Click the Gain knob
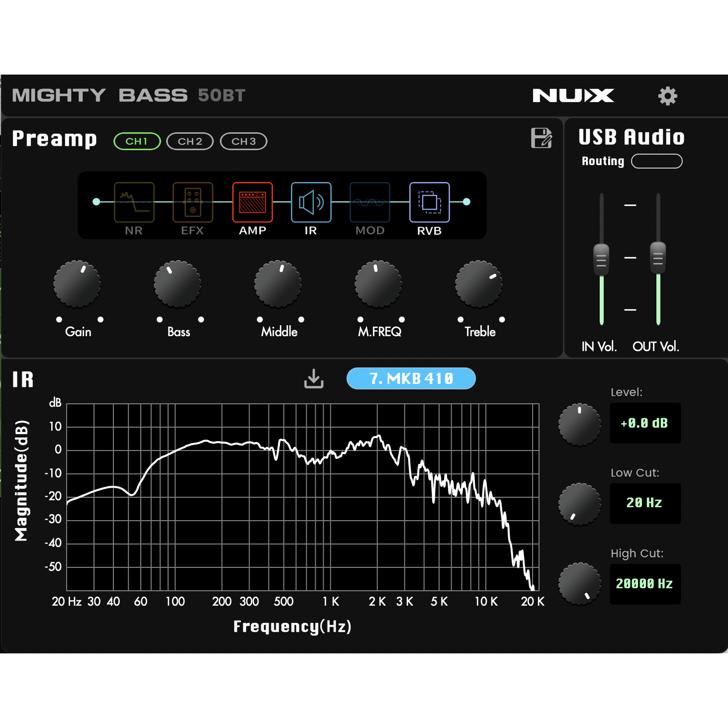 [x=77, y=284]
